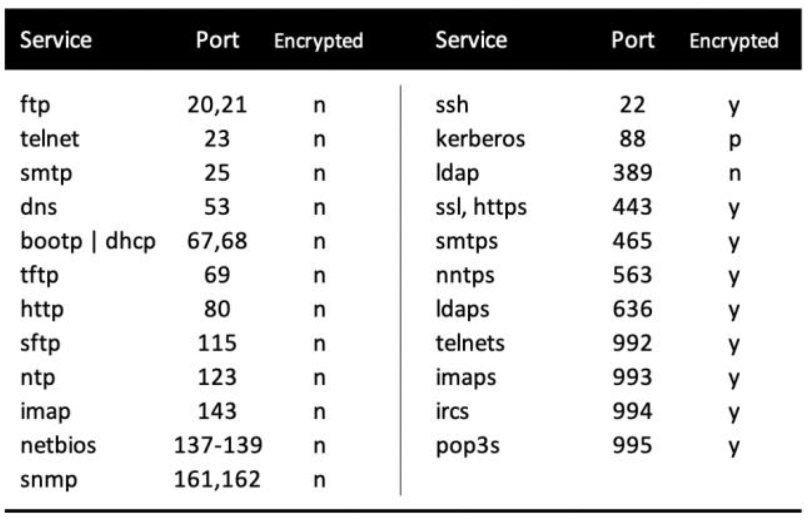The width and height of the screenshot is (812, 523).
Task: Click the kerberos encrypted value p
Action: (735, 140)
